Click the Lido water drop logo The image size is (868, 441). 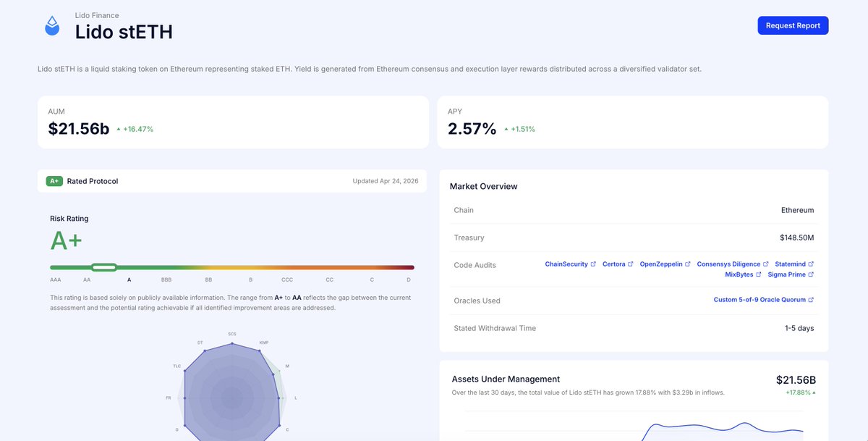52,26
